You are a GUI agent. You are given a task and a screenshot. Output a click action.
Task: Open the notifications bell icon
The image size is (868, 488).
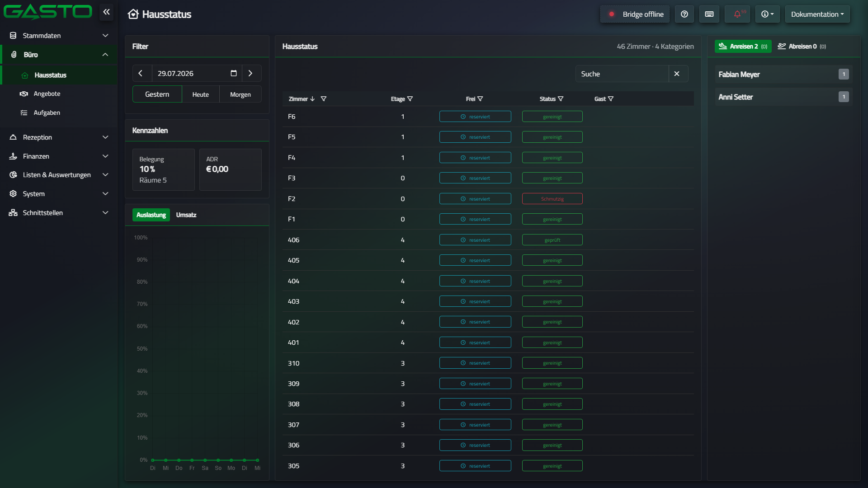(737, 14)
